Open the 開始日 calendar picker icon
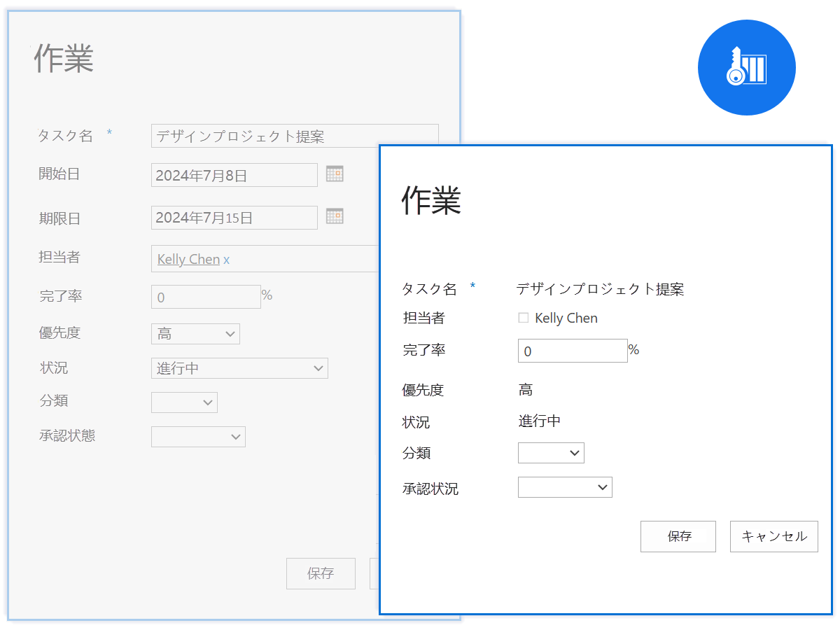Viewport: 840px width, 630px height. (x=335, y=174)
